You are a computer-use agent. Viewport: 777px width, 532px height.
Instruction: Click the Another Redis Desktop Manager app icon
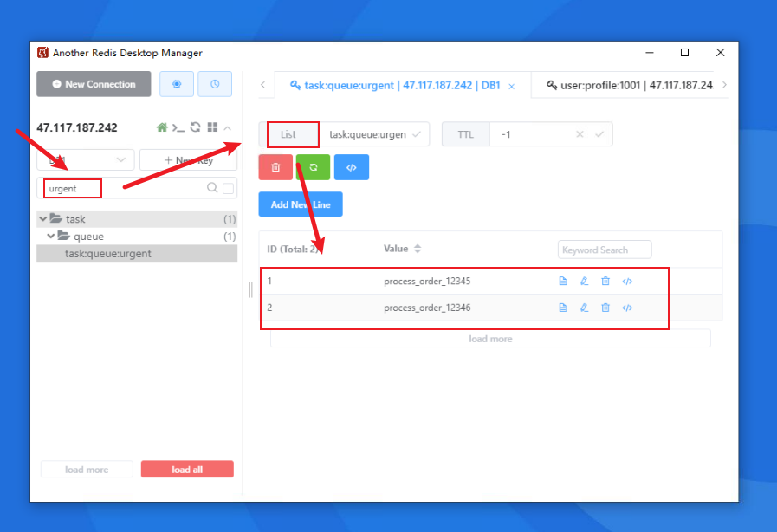43,53
